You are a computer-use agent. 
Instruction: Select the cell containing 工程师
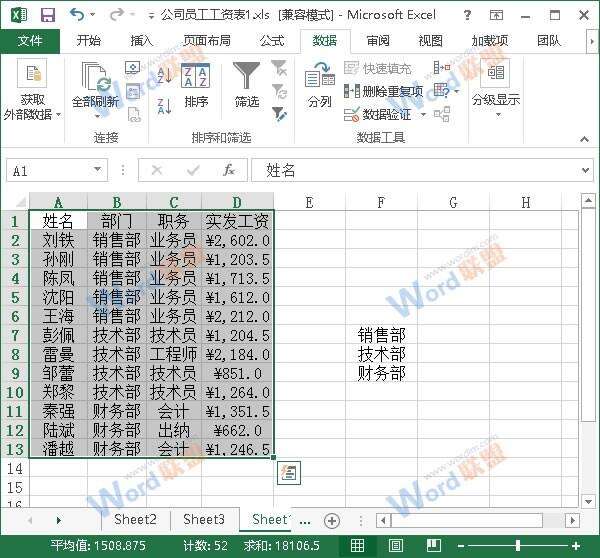point(174,354)
